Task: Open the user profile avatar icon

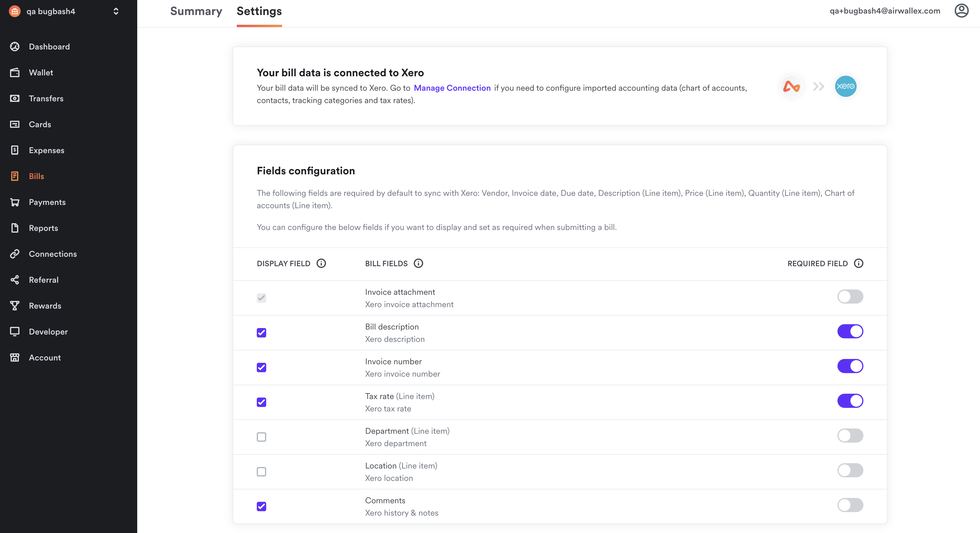Action: tap(961, 11)
